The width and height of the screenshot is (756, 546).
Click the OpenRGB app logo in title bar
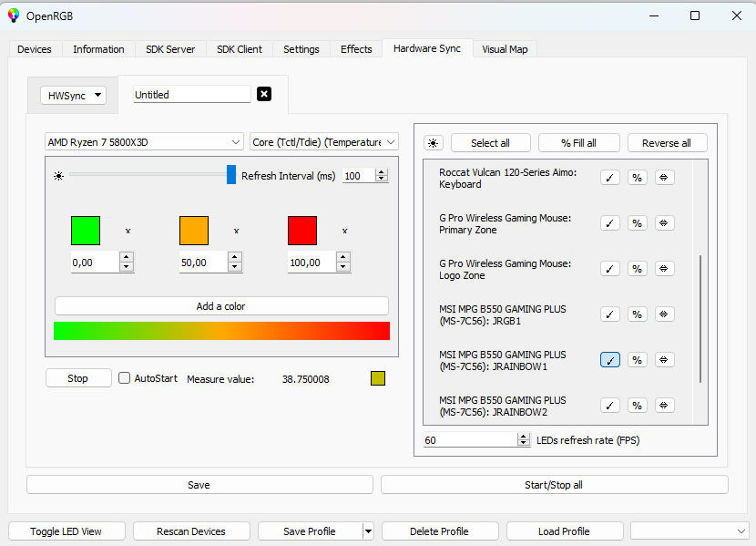click(x=14, y=15)
